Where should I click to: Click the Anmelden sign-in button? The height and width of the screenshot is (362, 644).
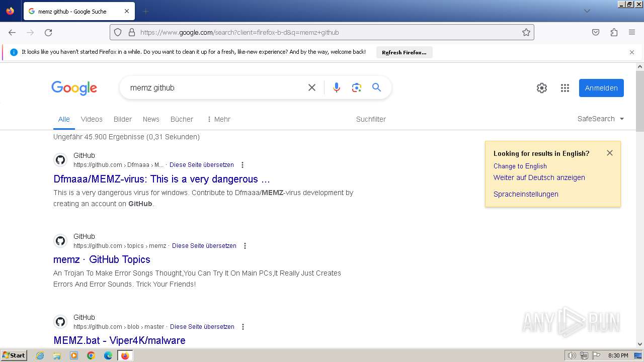(601, 88)
